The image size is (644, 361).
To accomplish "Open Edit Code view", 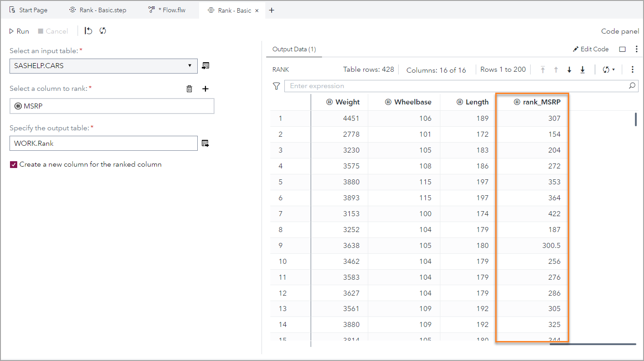I will pyautogui.click(x=590, y=49).
